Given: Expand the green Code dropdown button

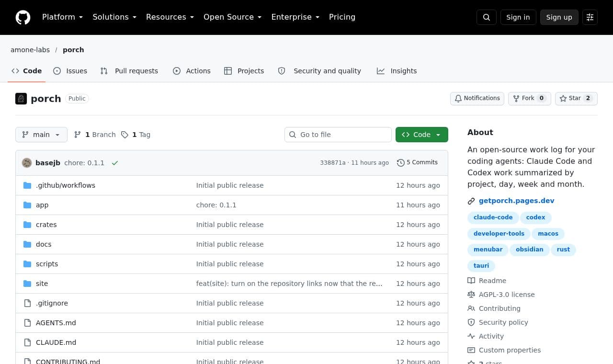Looking at the screenshot, I should coord(422,135).
